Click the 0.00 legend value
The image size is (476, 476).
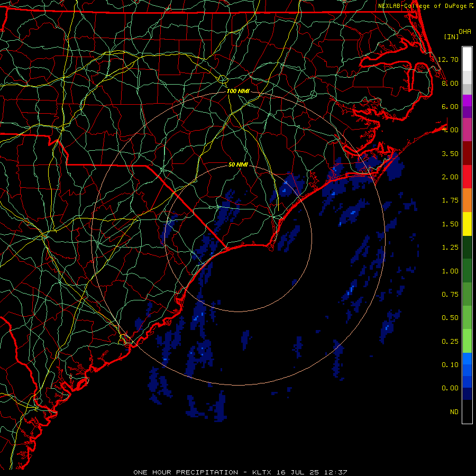pos(450,388)
